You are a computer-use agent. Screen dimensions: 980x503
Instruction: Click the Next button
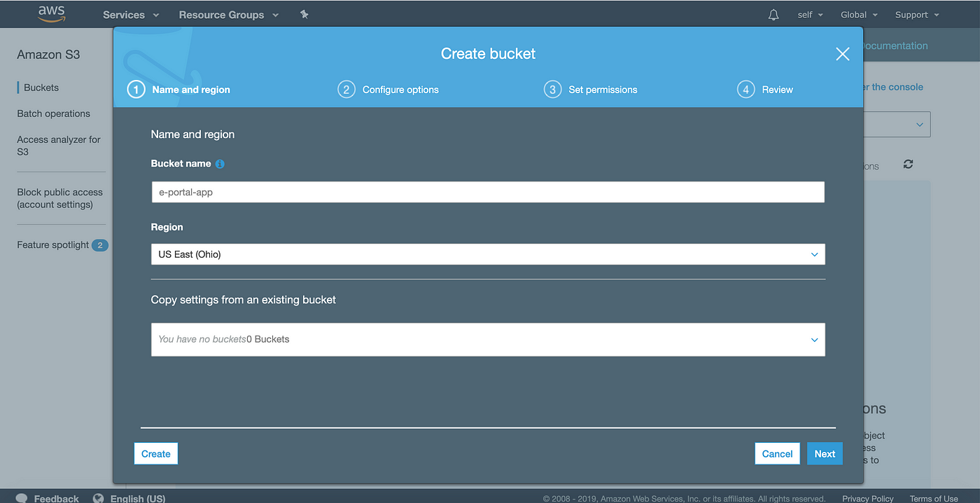pos(825,454)
